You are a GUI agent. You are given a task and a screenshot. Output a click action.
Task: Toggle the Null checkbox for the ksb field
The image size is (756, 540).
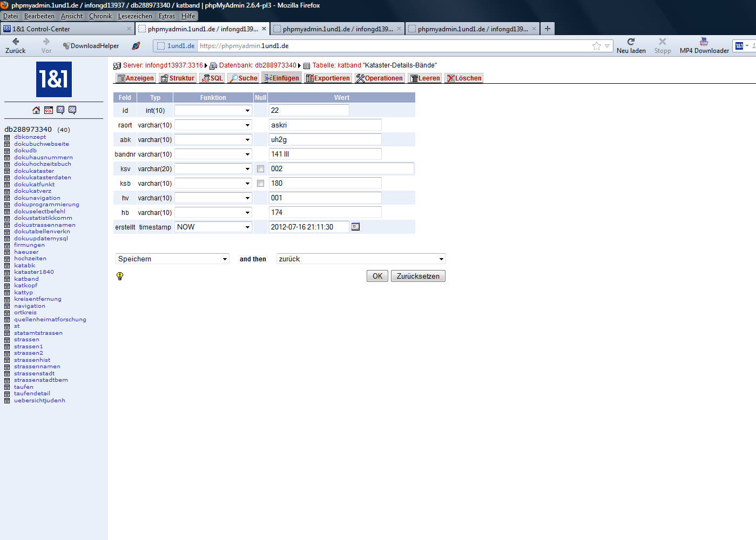tap(260, 184)
